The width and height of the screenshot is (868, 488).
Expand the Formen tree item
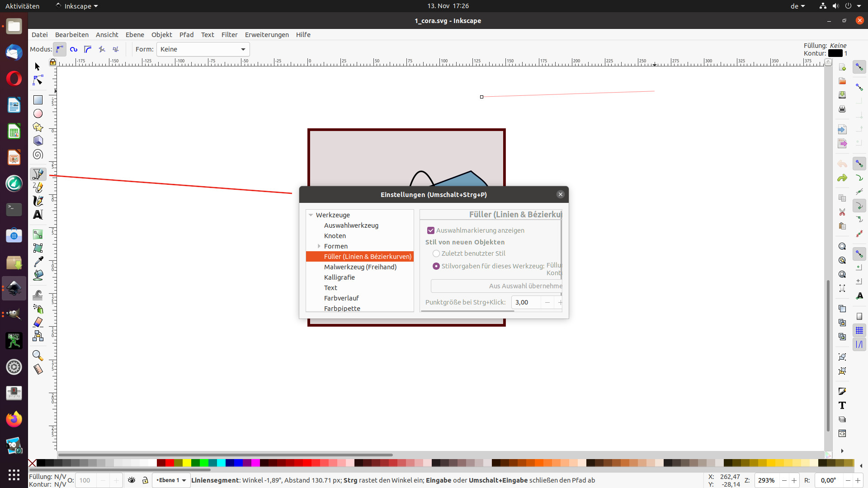(x=319, y=246)
